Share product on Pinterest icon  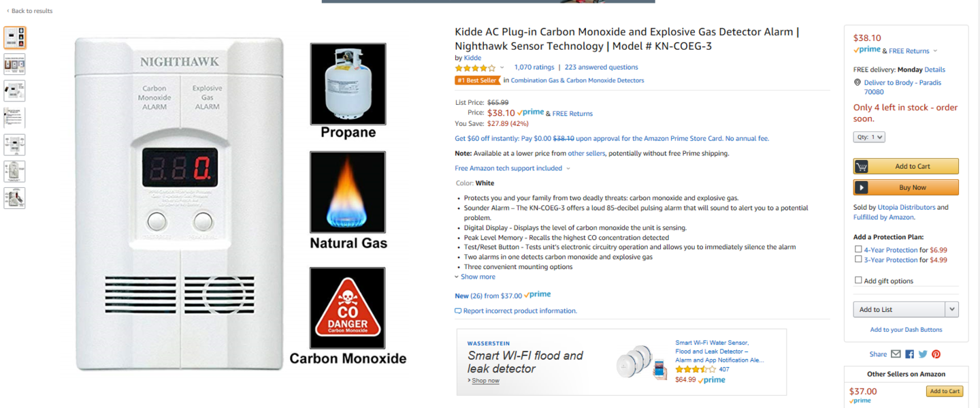click(936, 354)
